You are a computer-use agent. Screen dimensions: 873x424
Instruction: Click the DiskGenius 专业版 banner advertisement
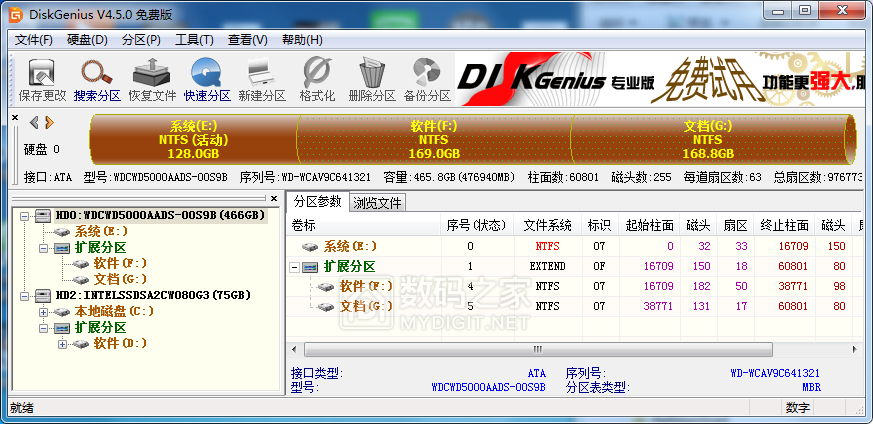[660, 80]
